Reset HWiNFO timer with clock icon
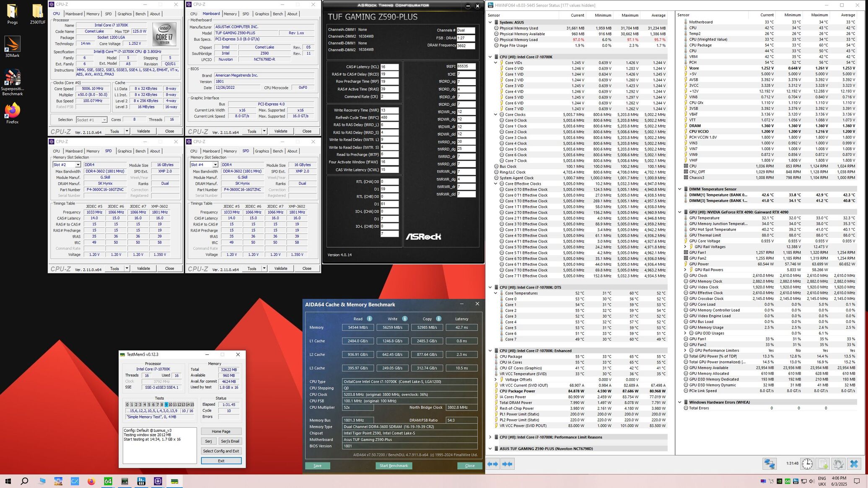 click(807, 464)
